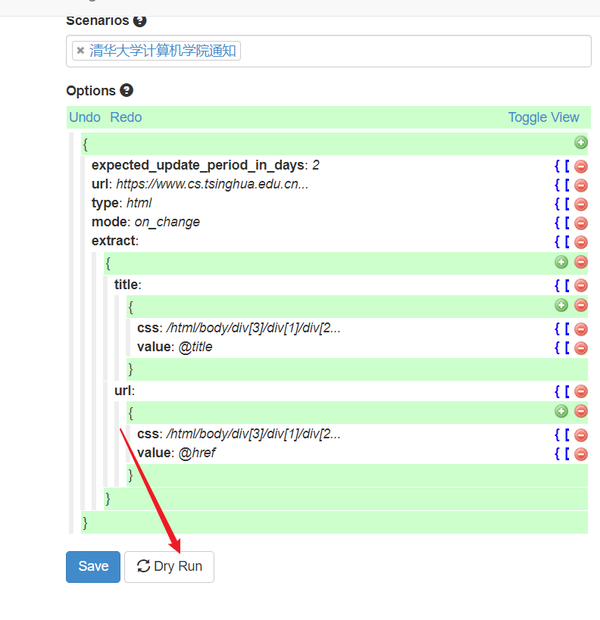Image resolution: width=600 pixels, height=620 pixels.
Task: Delete the css row under title
Action: click(581, 329)
